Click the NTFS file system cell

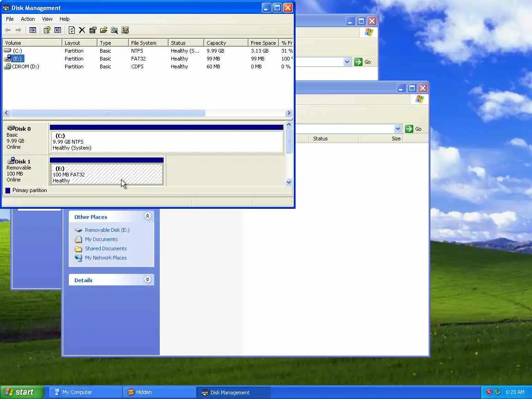pyautogui.click(x=137, y=51)
